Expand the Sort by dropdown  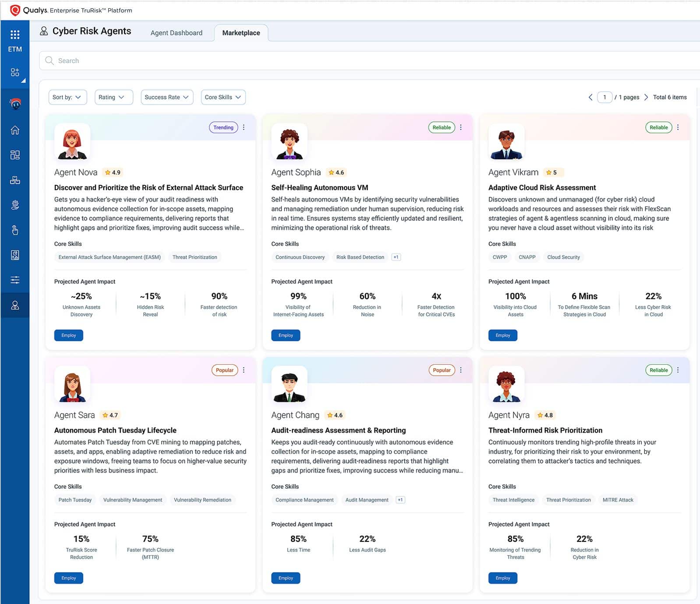point(67,97)
